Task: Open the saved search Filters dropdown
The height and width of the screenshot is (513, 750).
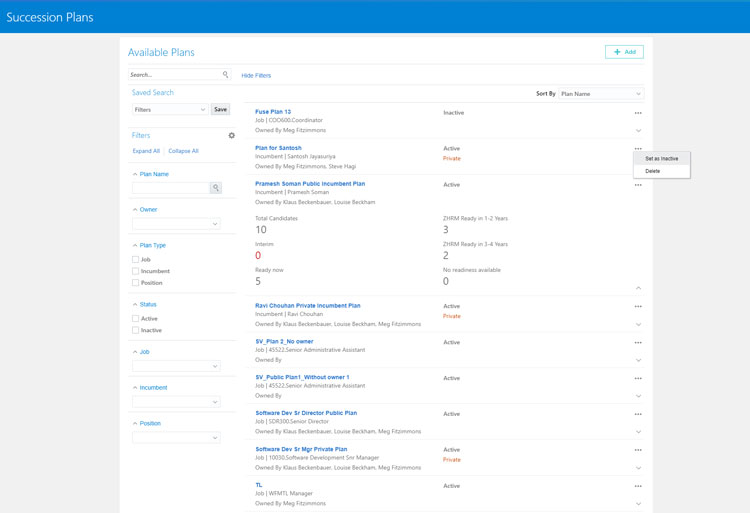Action: click(170, 110)
